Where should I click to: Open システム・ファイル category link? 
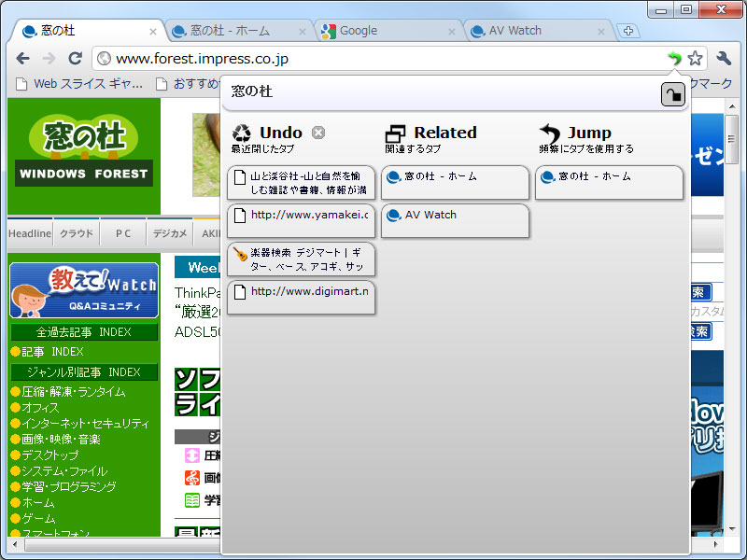point(64,471)
